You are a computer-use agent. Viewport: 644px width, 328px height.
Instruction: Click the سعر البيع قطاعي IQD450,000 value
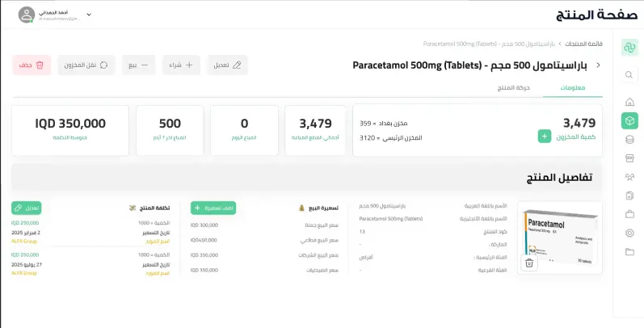click(204, 240)
